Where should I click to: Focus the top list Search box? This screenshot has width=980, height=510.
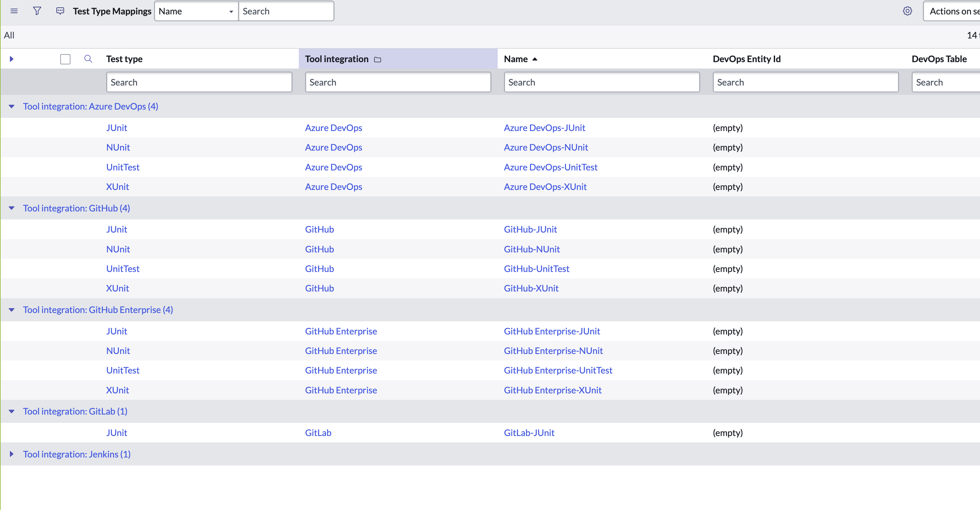(x=286, y=11)
